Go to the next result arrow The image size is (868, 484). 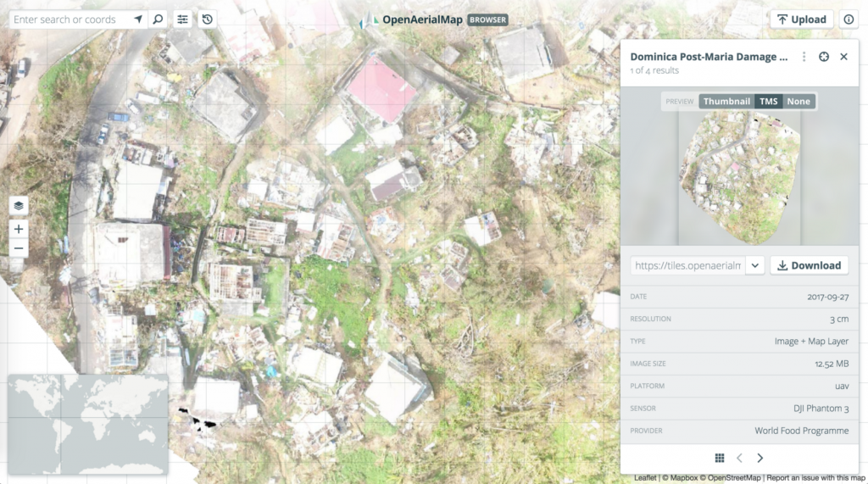tap(759, 458)
